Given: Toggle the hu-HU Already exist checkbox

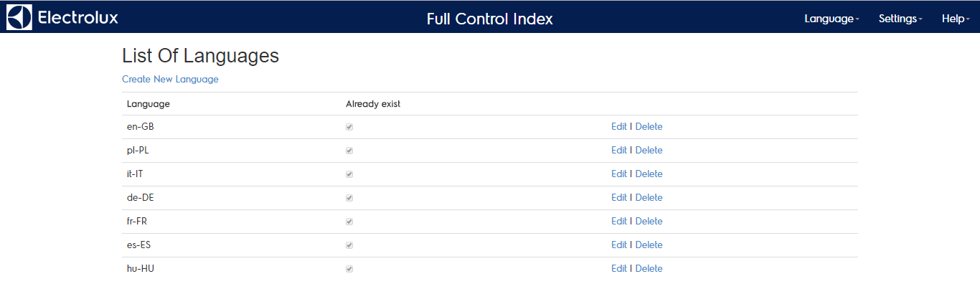Looking at the screenshot, I should click(x=349, y=269).
